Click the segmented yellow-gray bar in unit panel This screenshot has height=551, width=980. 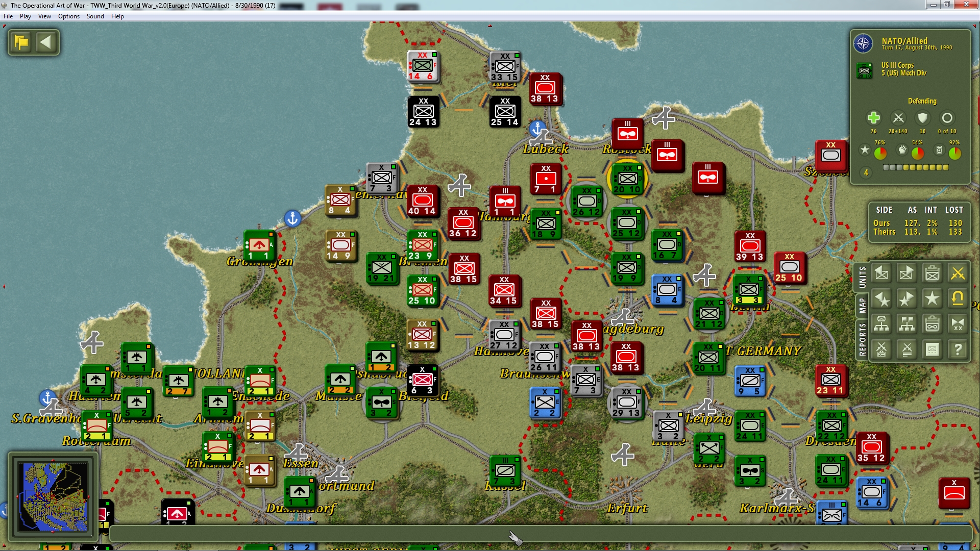[916, 167]
